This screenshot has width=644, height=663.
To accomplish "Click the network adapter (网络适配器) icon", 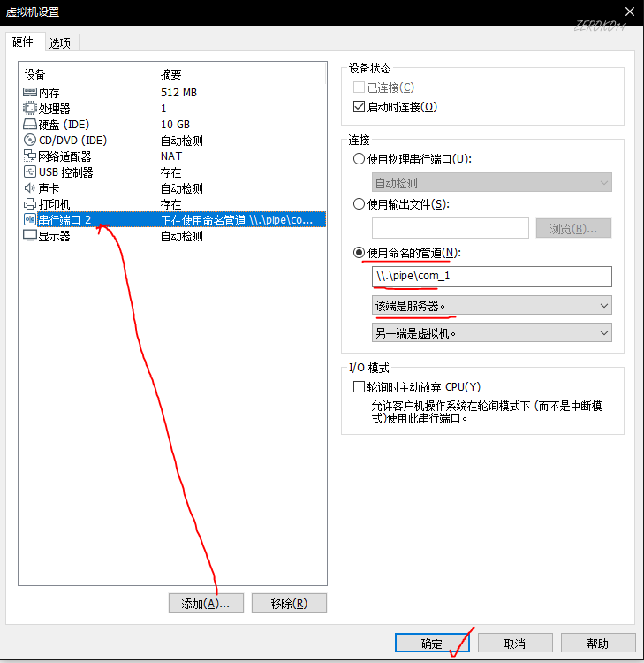I will point(29,156).
